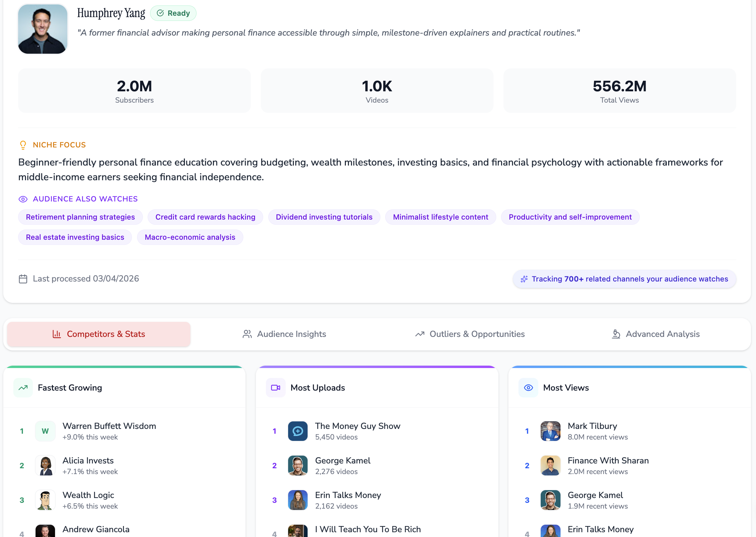This screenshot has height=537, width=756.
Task: Click the Wealth Logic cartoon avatar
Action: tap(45, 500)
